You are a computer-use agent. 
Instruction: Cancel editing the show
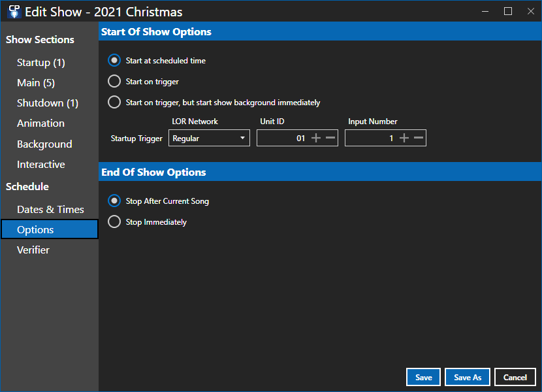click(x=515, y=377)
